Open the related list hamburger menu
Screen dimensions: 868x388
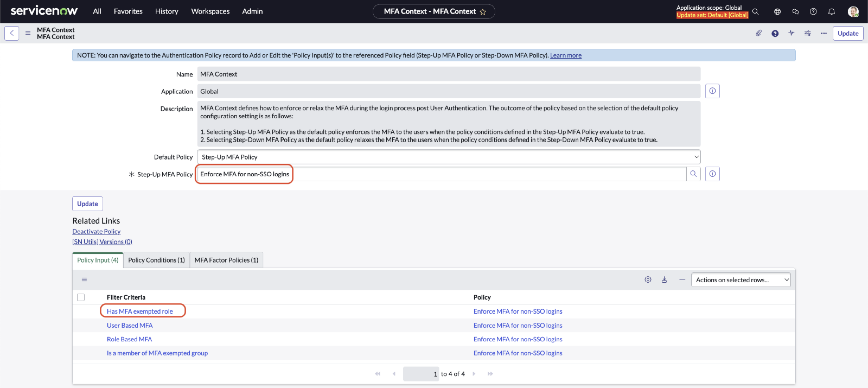point(84,279)
